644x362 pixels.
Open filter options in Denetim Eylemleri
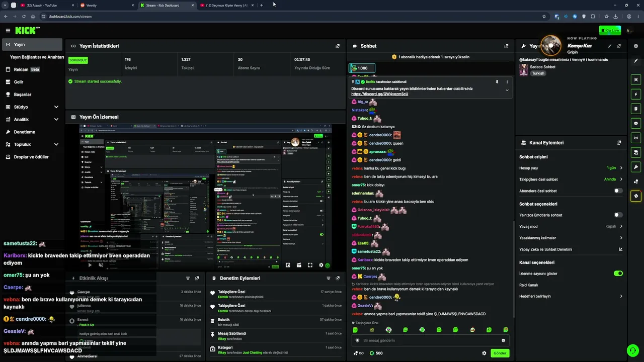point(329,278)
